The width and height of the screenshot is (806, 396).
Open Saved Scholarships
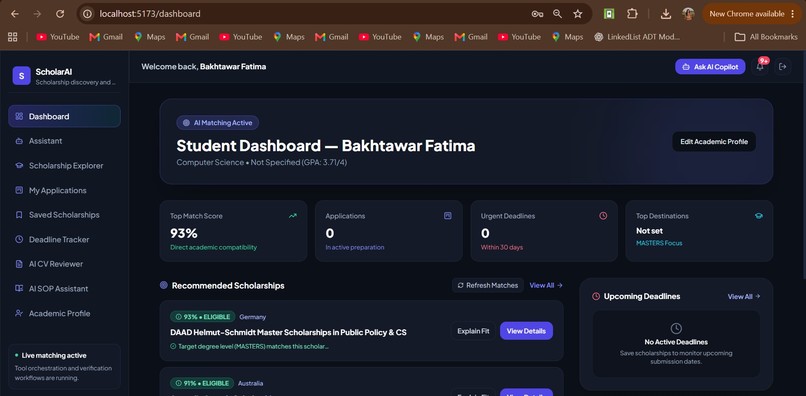pyautogui.click(x=64, y=215)
